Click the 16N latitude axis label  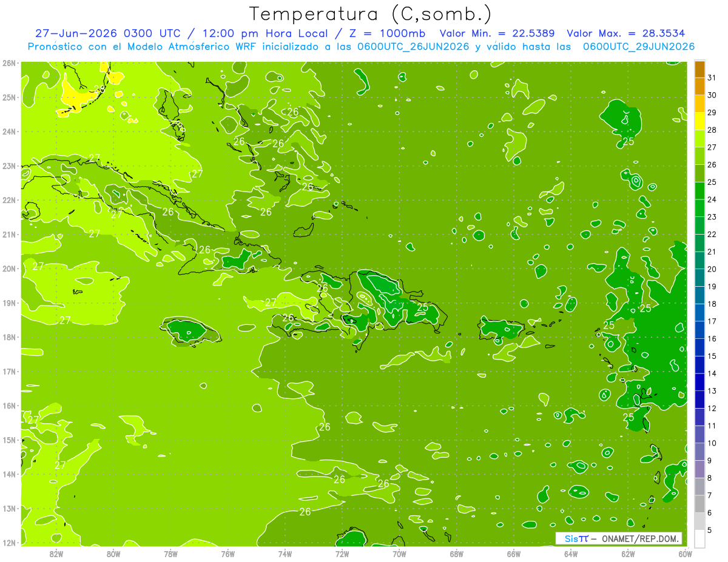[9, 406]
